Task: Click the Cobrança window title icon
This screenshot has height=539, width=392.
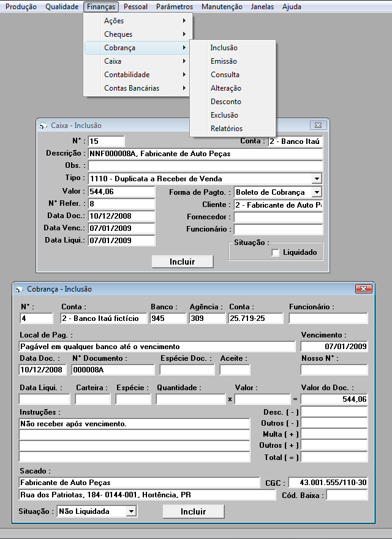Action: (20, 289)
